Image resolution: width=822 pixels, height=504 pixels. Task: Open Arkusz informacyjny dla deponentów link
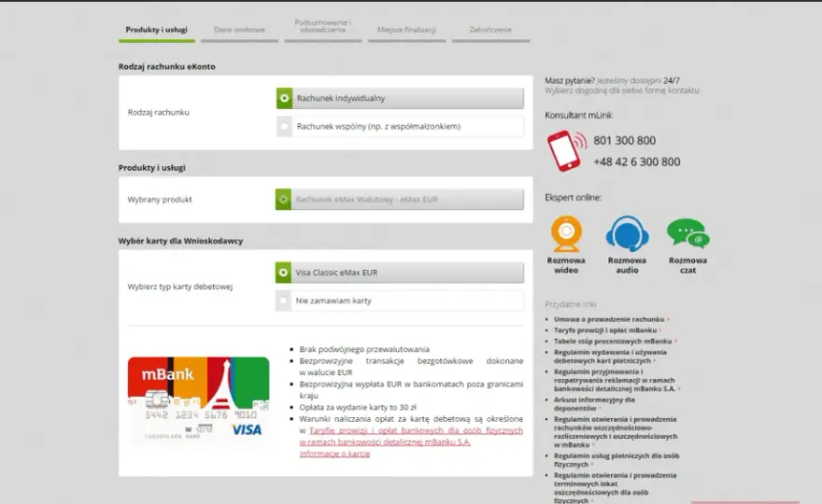(x=594, y=404)
